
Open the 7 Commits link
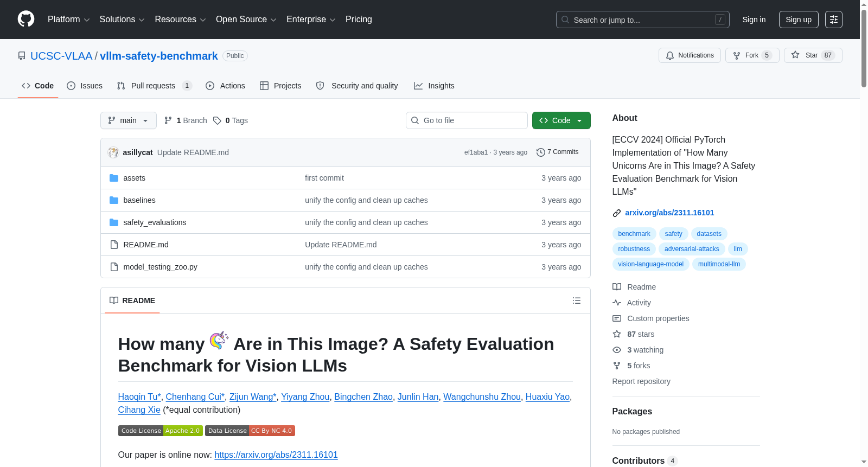(x=557, y=152)
